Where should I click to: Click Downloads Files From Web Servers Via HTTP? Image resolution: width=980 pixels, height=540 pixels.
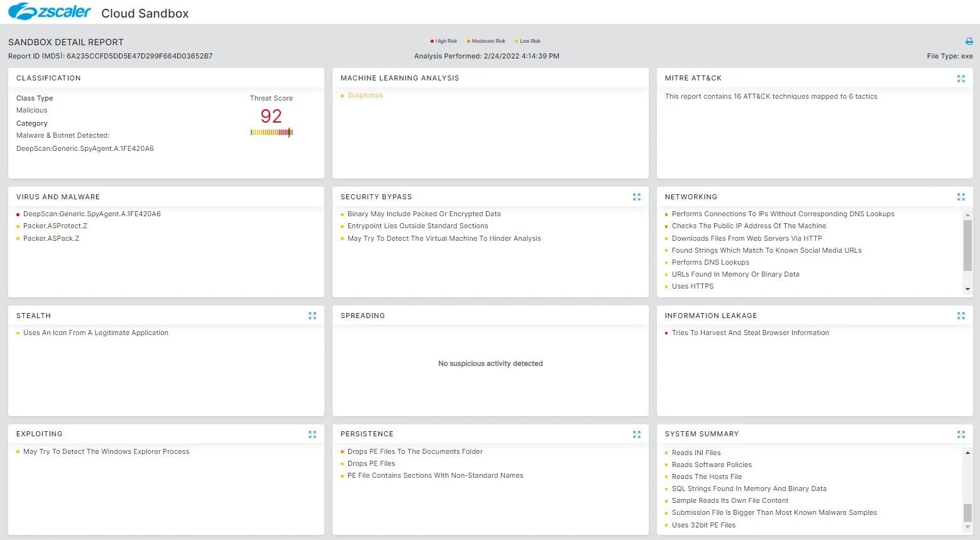pyautogui.click(x=747, y=239)
